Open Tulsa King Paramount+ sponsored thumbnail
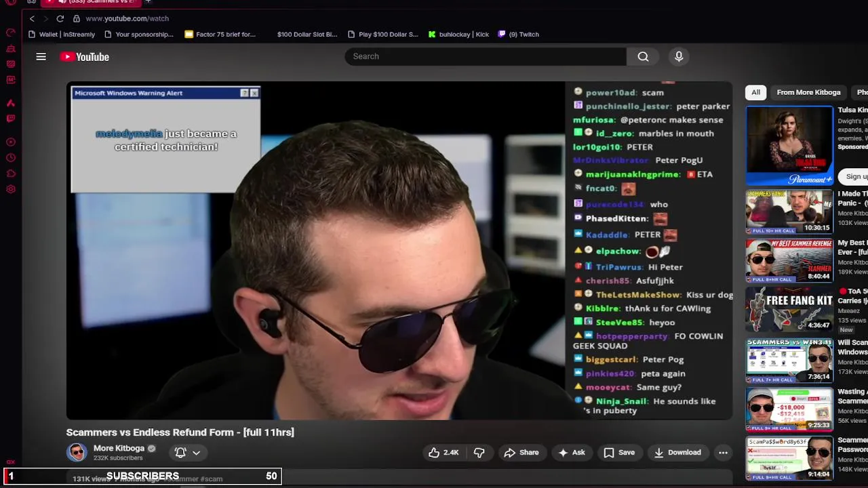Screen dimensions: 868x488 (789, 146)
